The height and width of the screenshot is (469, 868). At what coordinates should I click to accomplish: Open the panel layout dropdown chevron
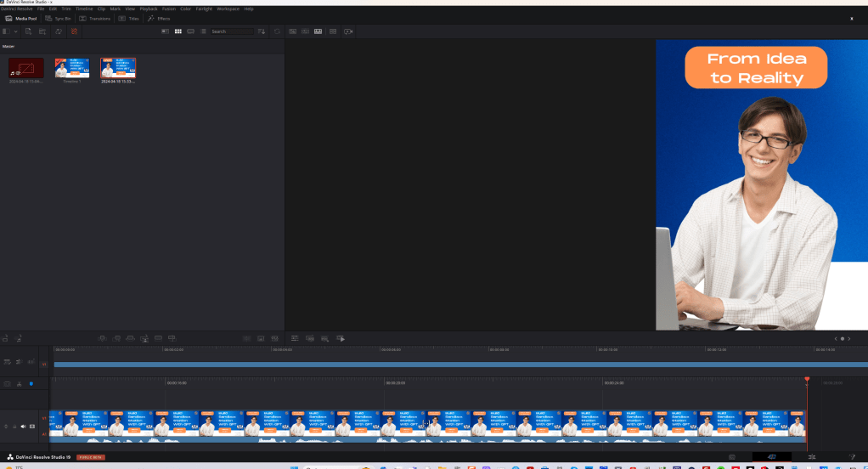pos(15,31)
